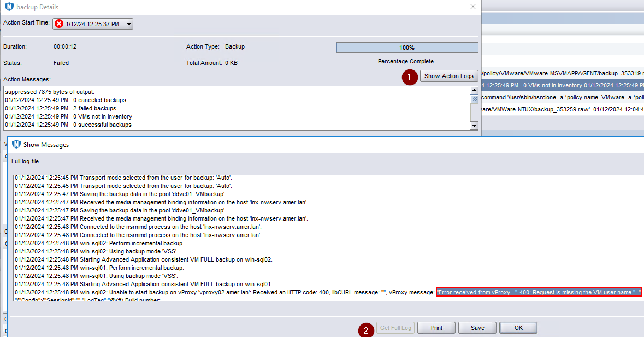Image resolution: width=644 pixels, height=337 pixels.
Task: Click the disabled Get Full Log button
Action: [395, 327]
